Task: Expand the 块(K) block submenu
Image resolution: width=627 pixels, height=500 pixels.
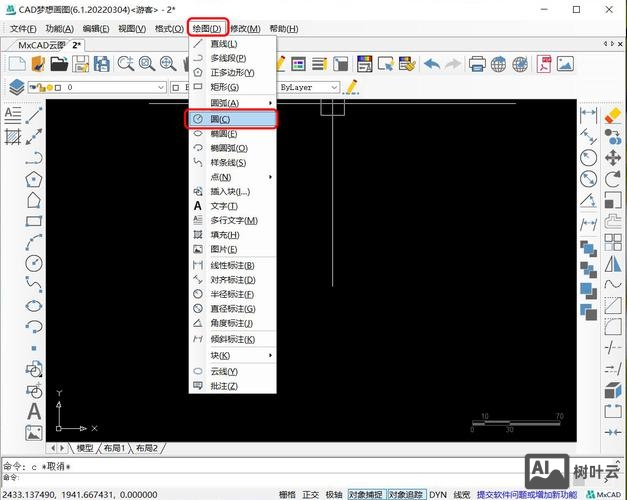Action: coord(232,355)
